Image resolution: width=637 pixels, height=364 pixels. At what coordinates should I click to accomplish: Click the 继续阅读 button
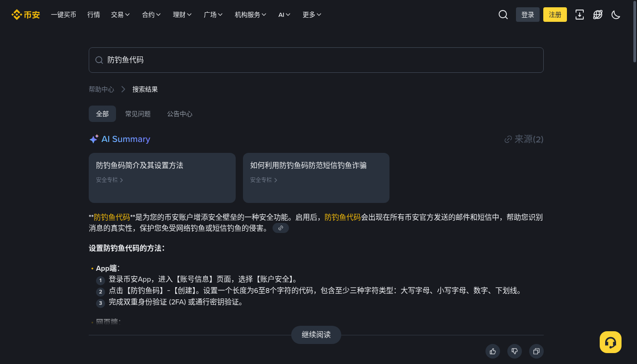(316, 335)
